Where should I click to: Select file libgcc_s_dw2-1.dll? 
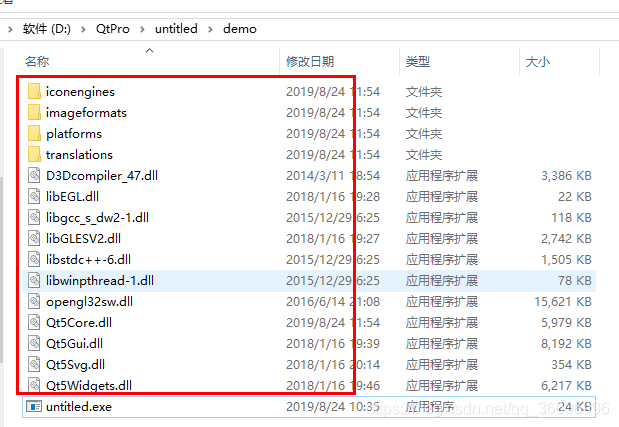pyautogui.click(x=97, y=218)
